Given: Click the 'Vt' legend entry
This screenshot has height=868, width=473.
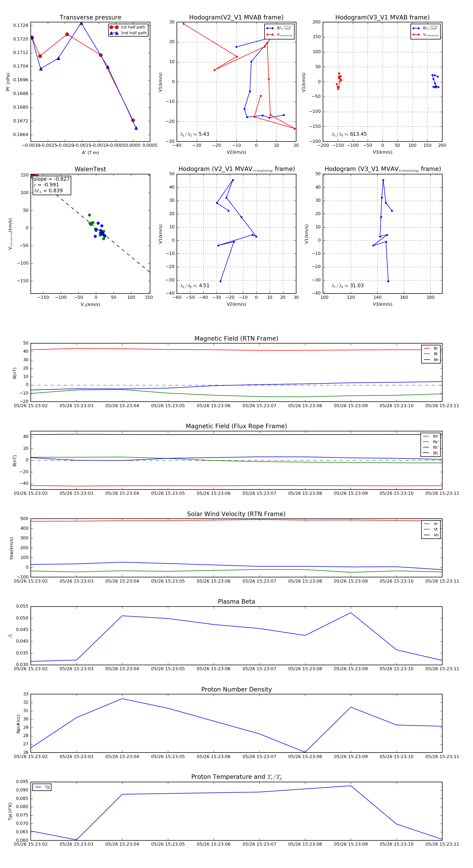Looking at the screenshot, I should click(431, 529).
